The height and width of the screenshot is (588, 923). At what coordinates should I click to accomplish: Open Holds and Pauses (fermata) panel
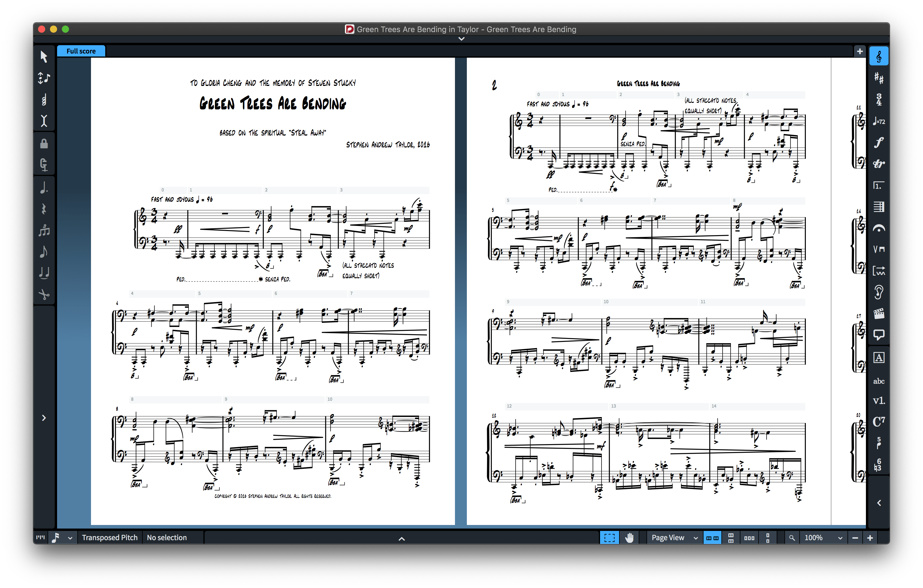[x=878, y=229]
